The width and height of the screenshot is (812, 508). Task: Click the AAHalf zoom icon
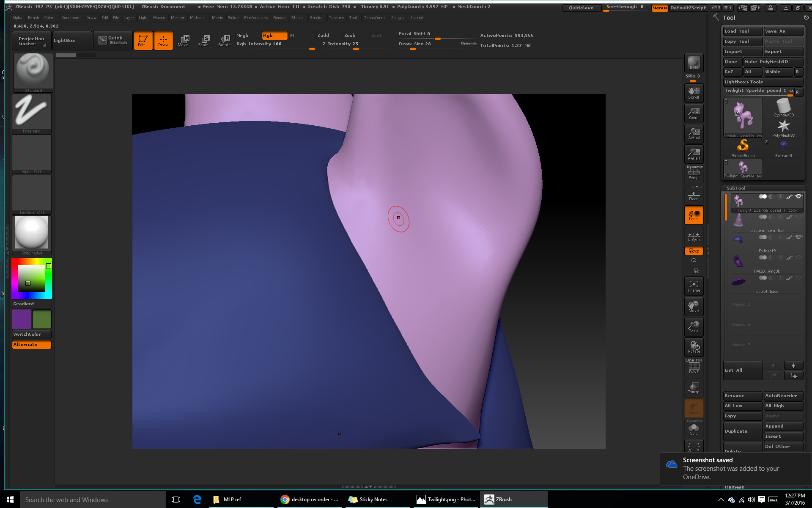point(694,154)
